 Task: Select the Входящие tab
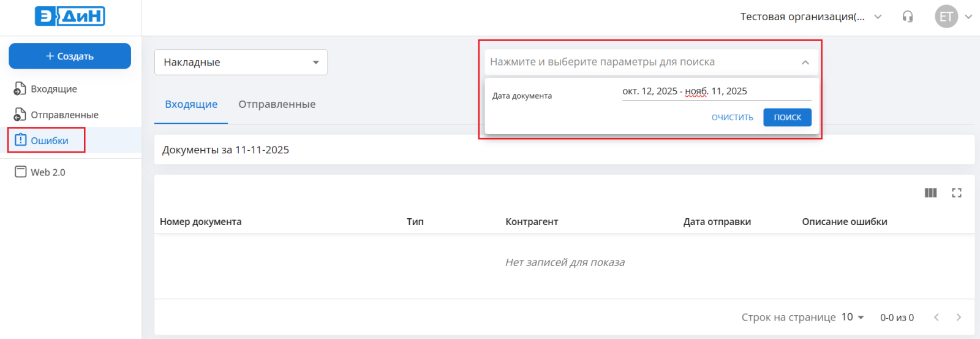(x=191, y=104)
